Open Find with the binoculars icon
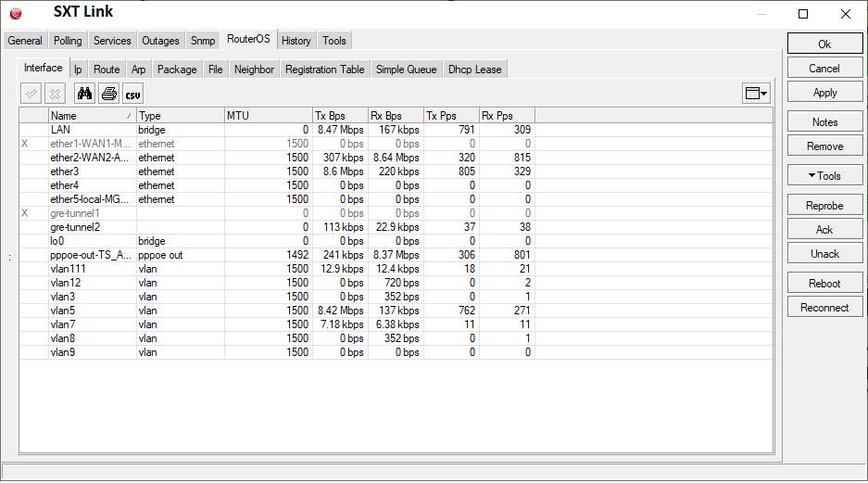This screenshot has height=483, width=868. coord(84,94)
